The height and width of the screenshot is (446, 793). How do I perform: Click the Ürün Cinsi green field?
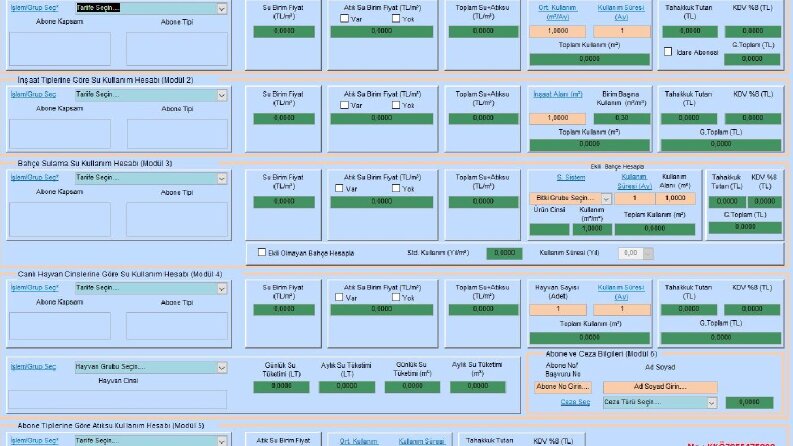coord(549,229)
